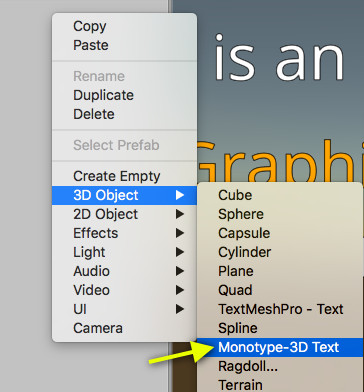Create a Cube from the submenu
This screenshot has height=392, width=364.
point(279,195)
